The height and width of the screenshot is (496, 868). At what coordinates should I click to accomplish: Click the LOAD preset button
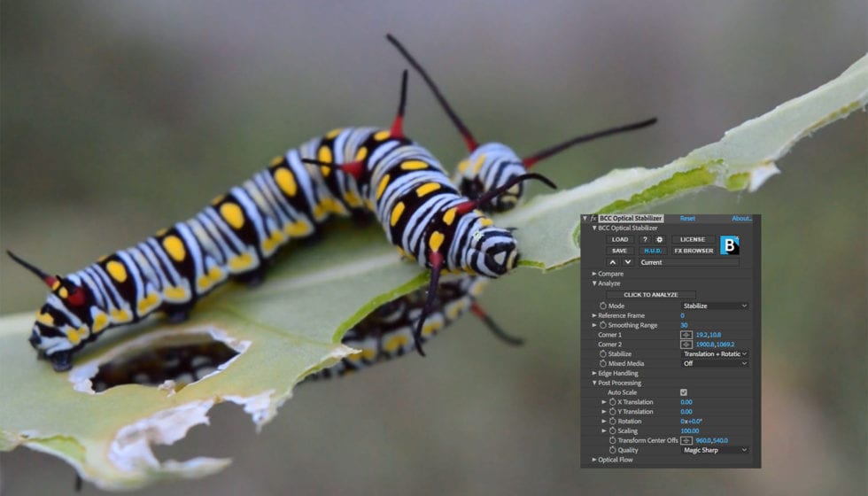pyautogui.click(x=620, y=240)
